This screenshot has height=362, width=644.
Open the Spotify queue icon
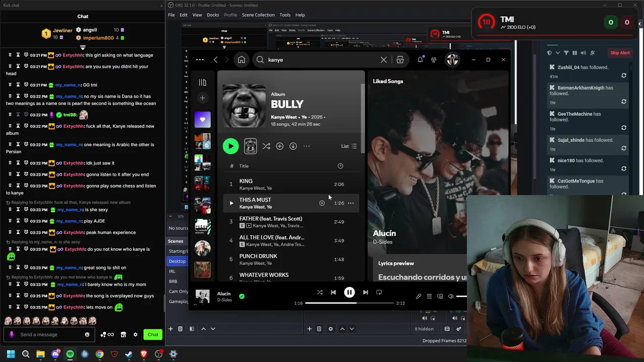pos(429,297)
